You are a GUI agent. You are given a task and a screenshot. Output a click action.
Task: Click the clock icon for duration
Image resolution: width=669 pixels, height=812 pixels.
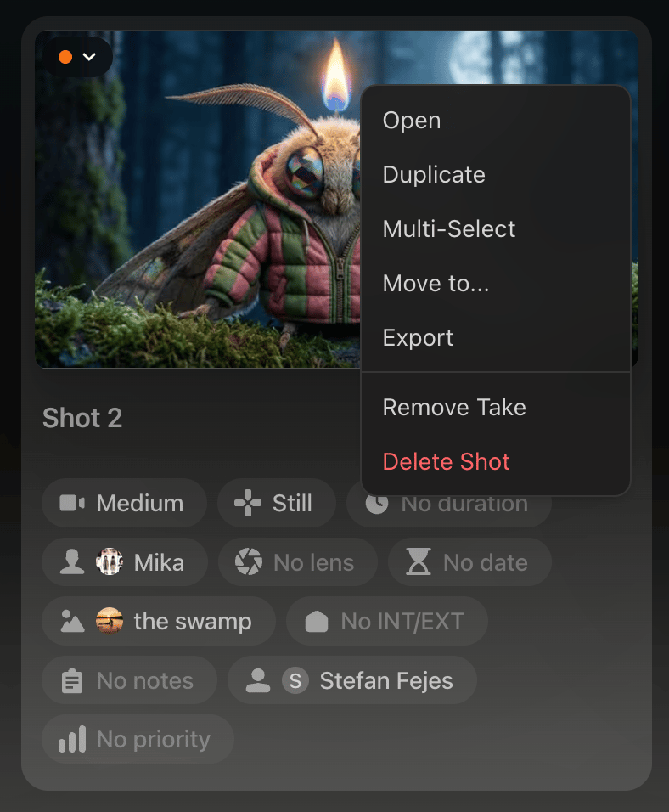coord(376,504)
